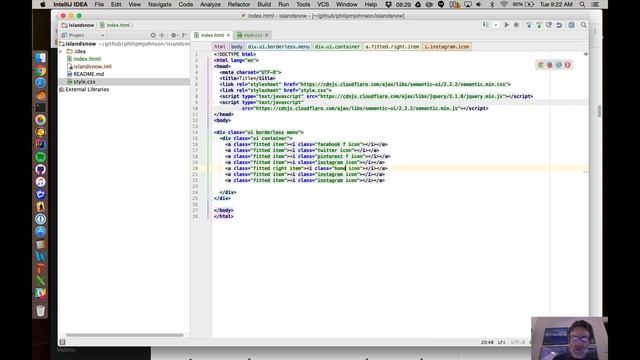Select islandsnow.iml in the project tree
This screenshot has height=360, width=640.
pyautogui.click(x=92, y=66)
